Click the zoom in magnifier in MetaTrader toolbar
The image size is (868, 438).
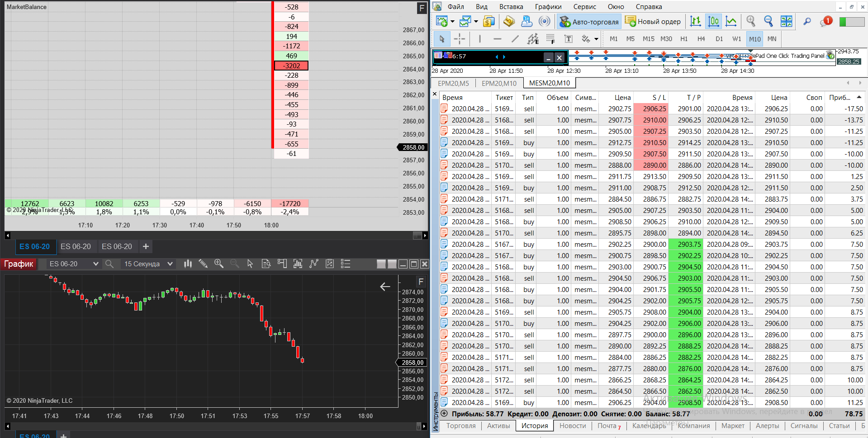pos(751,21)
